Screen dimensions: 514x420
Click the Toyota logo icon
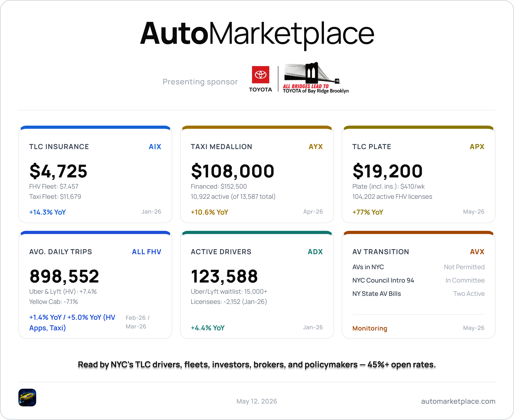coord(260,79)
